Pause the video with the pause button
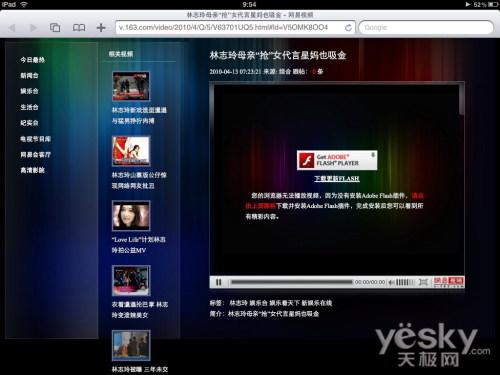 pos(218,282)
